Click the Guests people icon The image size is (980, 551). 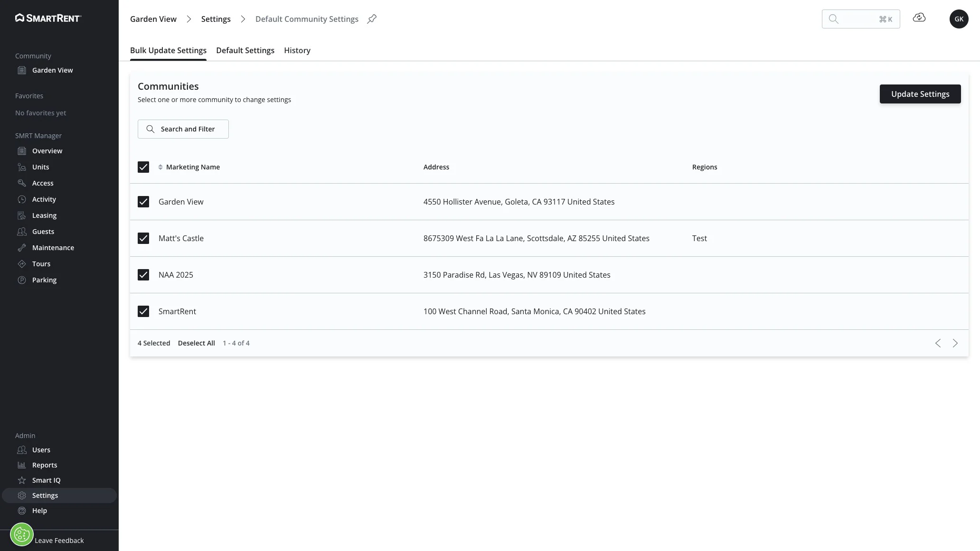point(22,232)
